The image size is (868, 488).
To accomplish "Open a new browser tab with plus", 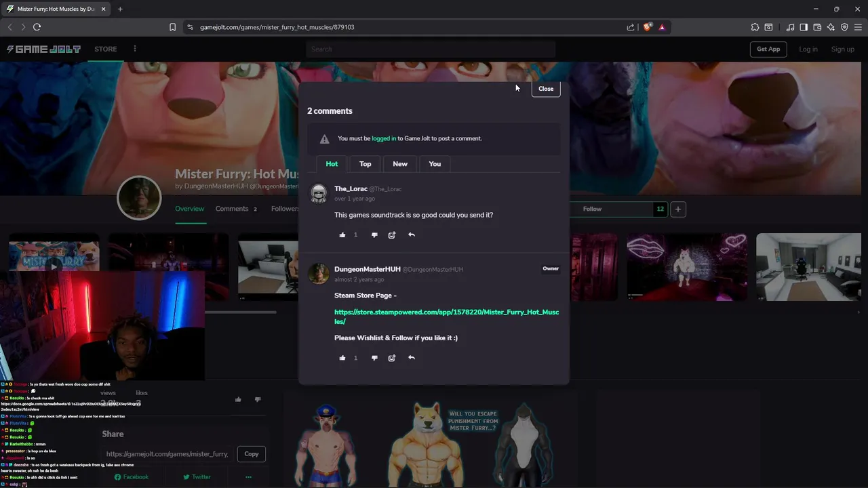I will (x=120, y=9).
